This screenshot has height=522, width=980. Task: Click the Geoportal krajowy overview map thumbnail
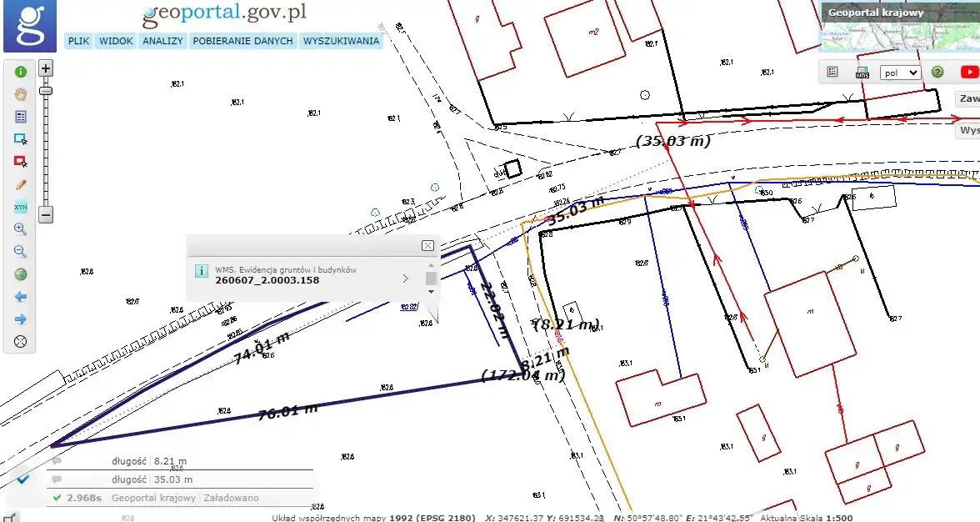tap(900, 27)
